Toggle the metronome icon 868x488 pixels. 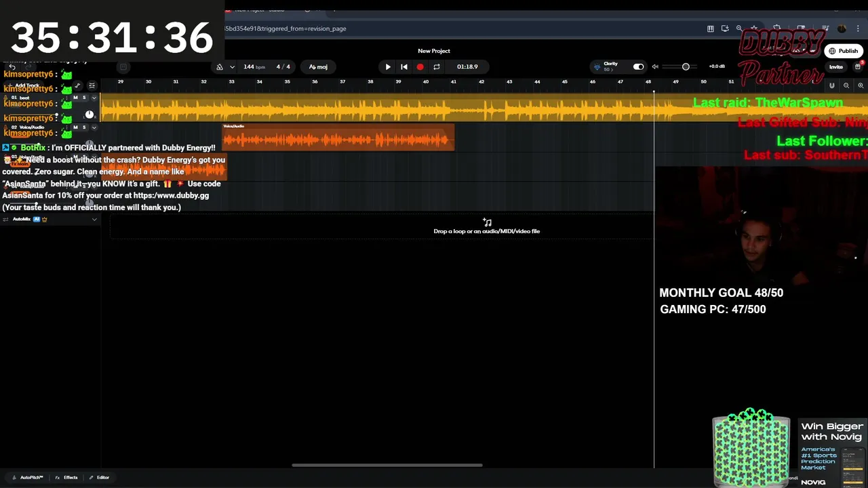[220, 66]
